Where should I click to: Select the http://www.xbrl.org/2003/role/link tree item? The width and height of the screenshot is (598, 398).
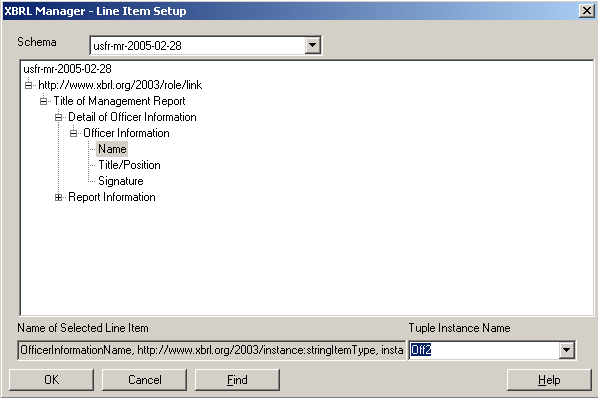click(120, 85)
